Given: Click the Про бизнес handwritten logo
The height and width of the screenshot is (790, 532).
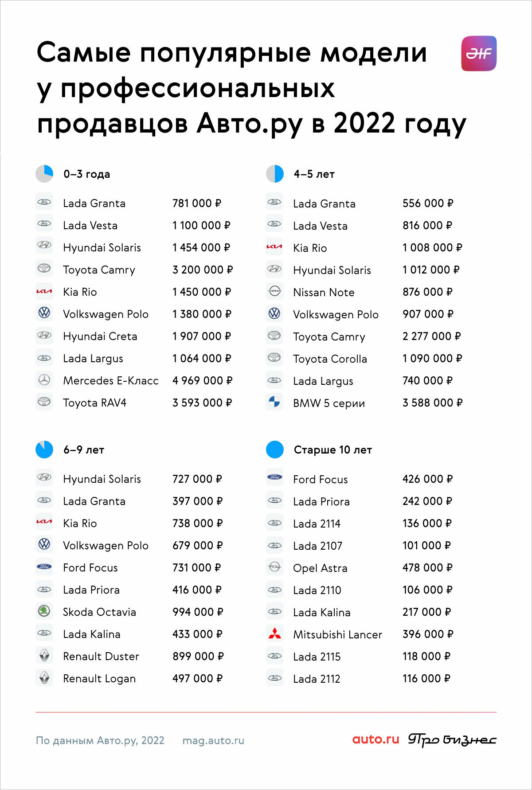Looking at the screenshot, I should [x=452, y=740].
